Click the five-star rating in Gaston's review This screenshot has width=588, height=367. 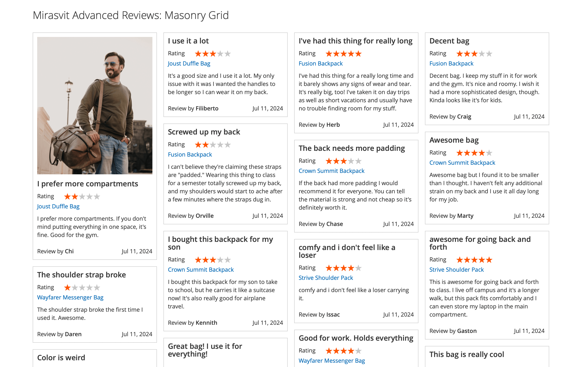coord(474,260)
